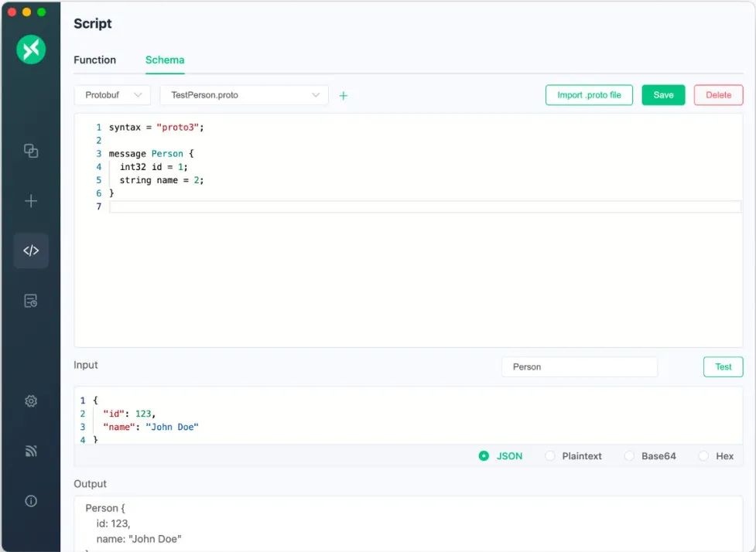Open the Log icon in sidebar
This screenshot has height=552, width=756.
click(31, 301)
